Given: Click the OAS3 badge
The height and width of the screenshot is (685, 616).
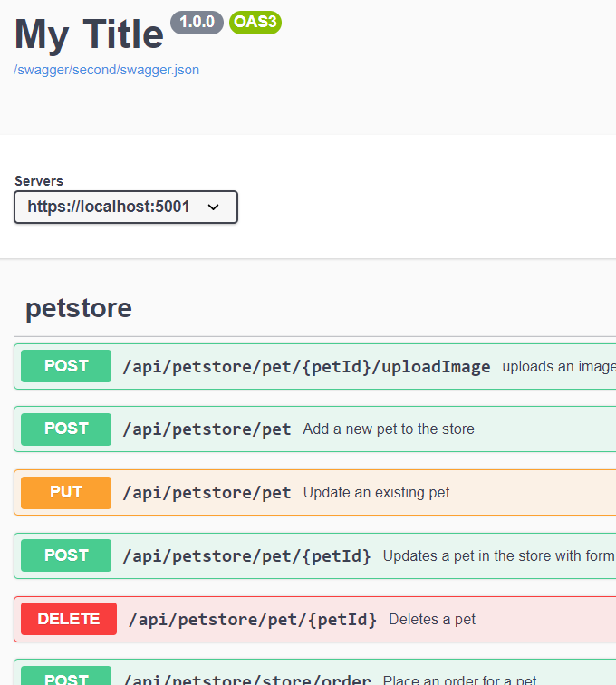Looking at the screenshot, I should coord(255,23).
